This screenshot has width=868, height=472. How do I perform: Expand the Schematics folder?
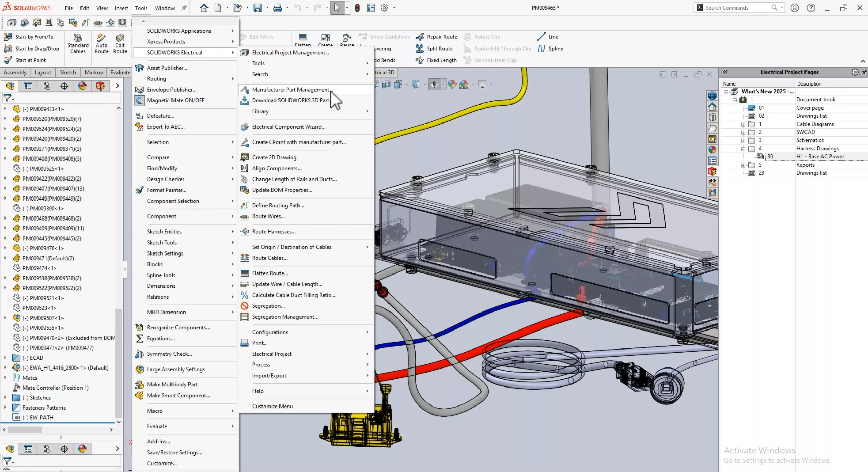click(x=743, y=141)
